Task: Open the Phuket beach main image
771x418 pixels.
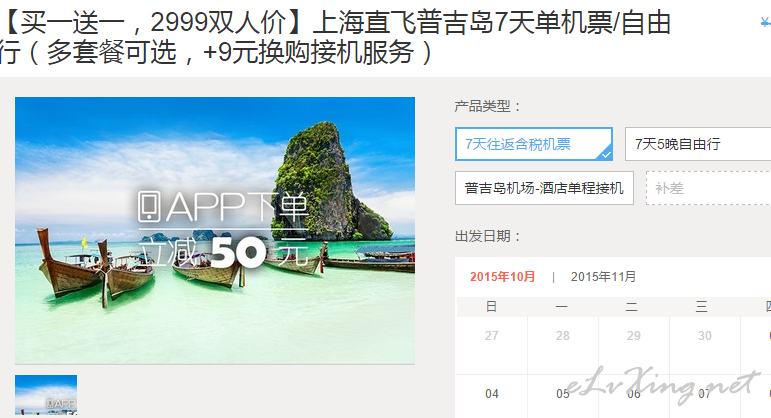Action: pos(215,231)
